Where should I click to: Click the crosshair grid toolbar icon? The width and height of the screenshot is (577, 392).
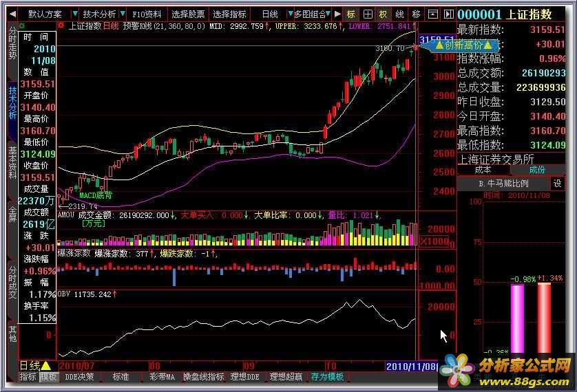click(x=368, y=14)
